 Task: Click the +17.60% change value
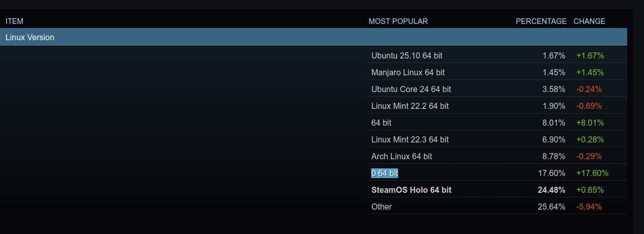click(x=593, y=173)
